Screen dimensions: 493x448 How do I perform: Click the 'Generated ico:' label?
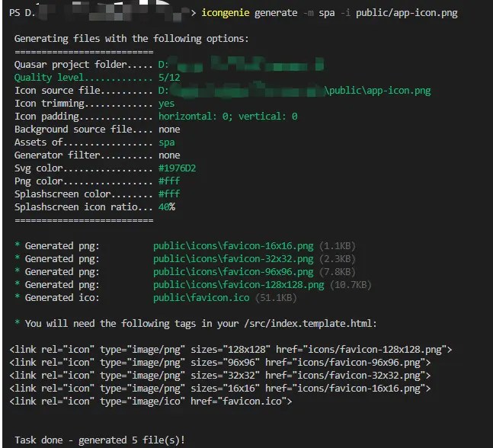tap(62, 298)
